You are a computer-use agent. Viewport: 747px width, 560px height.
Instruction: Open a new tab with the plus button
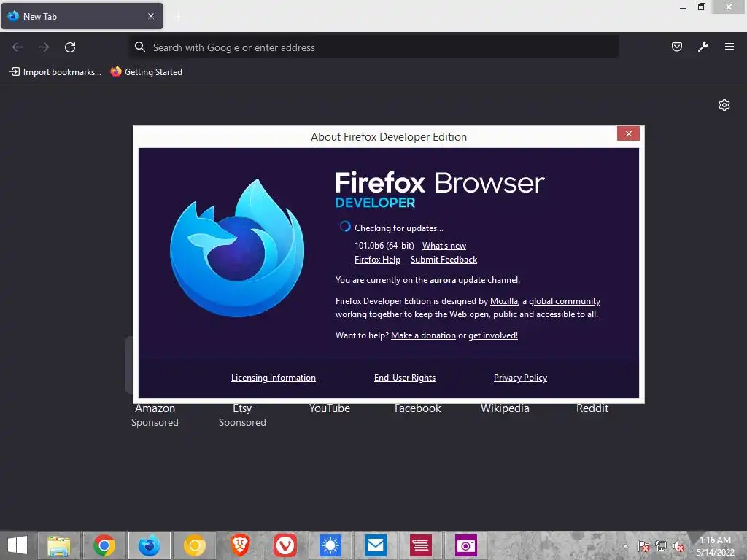point(179,17)
